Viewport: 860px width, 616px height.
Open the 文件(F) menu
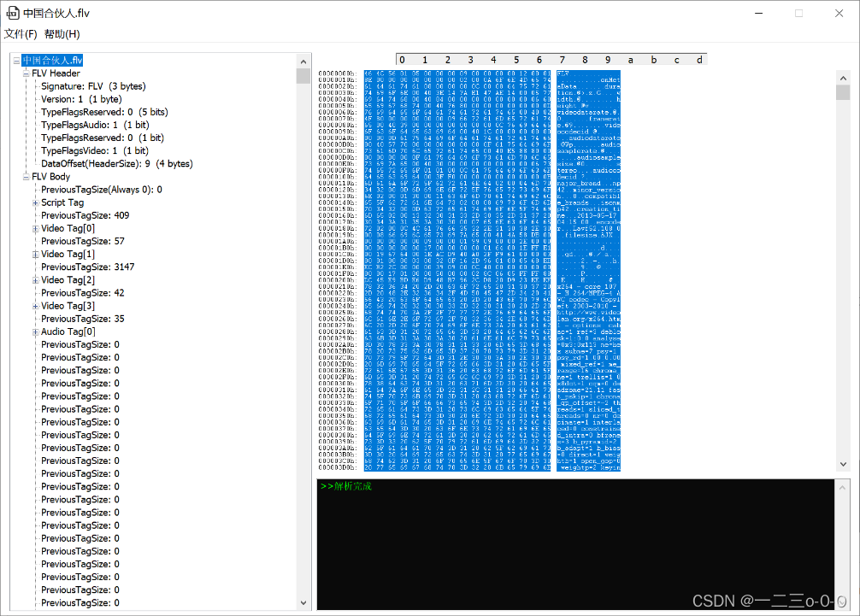[x=21, y=34]
